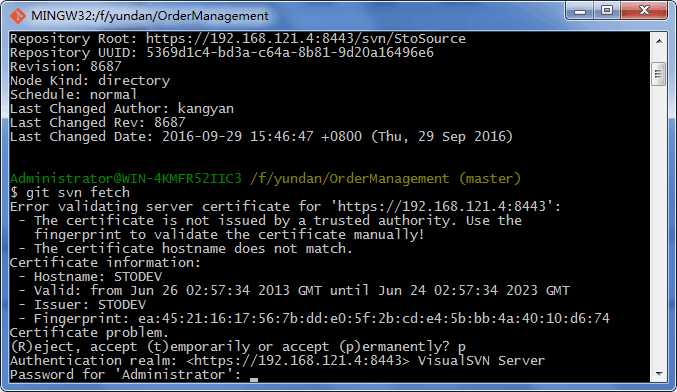Click the scrollbar up arrow
The height and width of the screenshot is (392, 677).
click(658, 41)
